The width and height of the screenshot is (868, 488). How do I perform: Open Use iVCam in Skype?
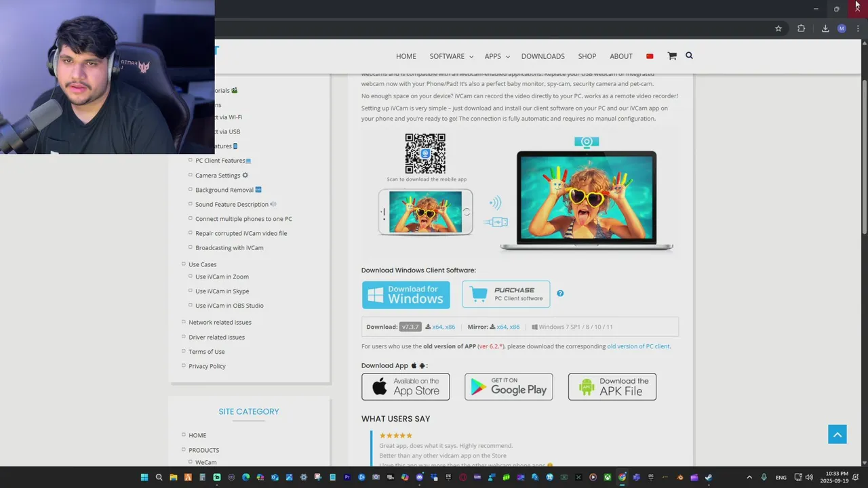point(222,291)
